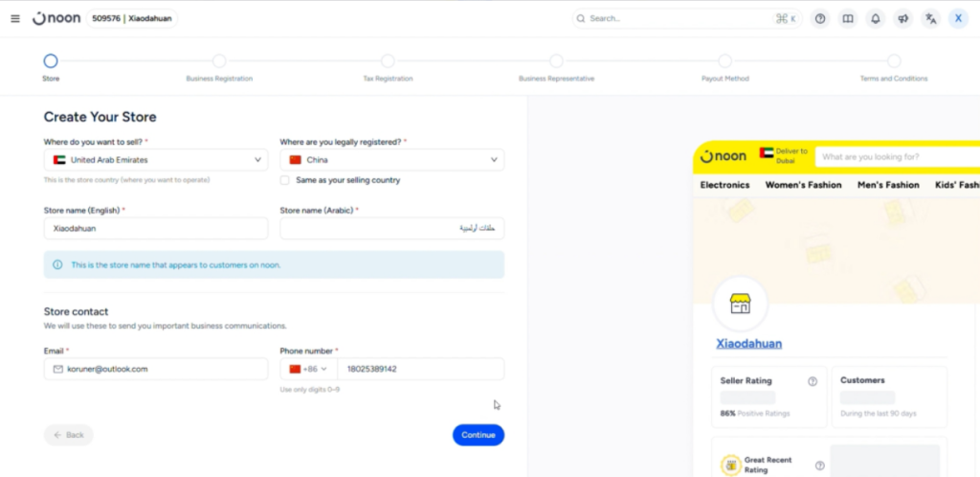
Task: Open the help question mark icon
Action: [820, 19]
